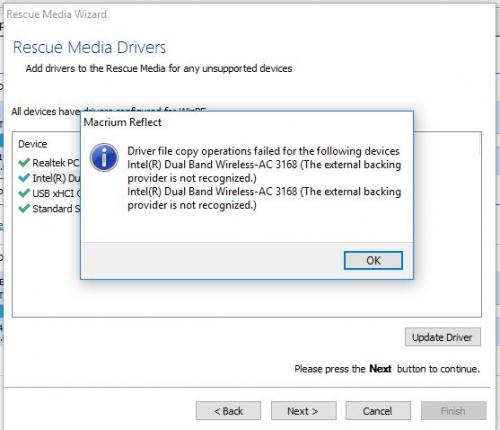
Task: Click the Rescue Media Wizard title bar text
Action: tap(57, 14)
